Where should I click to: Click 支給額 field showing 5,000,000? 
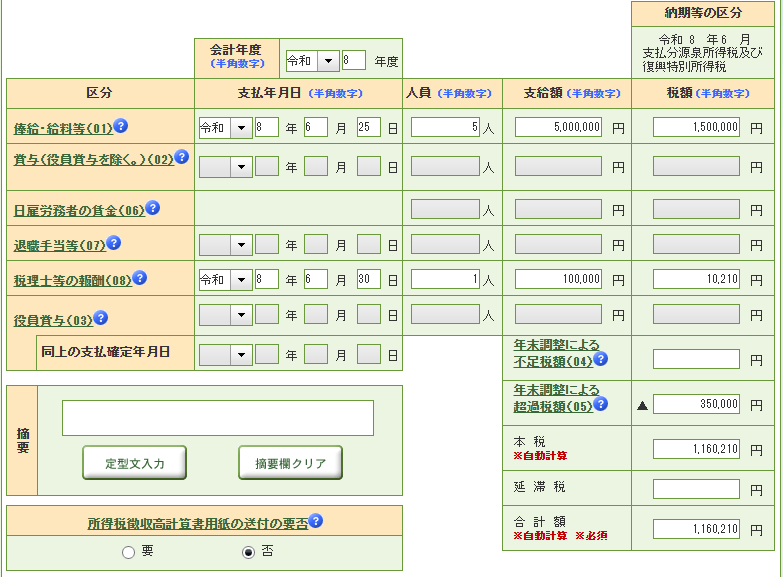click(x=558, y=127)
